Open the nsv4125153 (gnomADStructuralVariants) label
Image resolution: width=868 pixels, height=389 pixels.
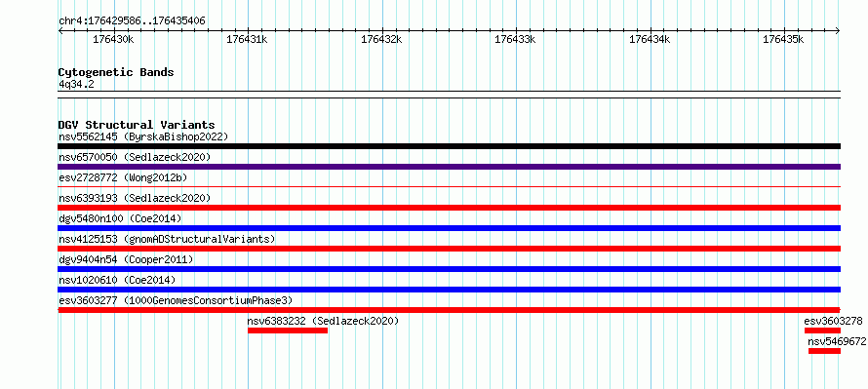(167, 239)
